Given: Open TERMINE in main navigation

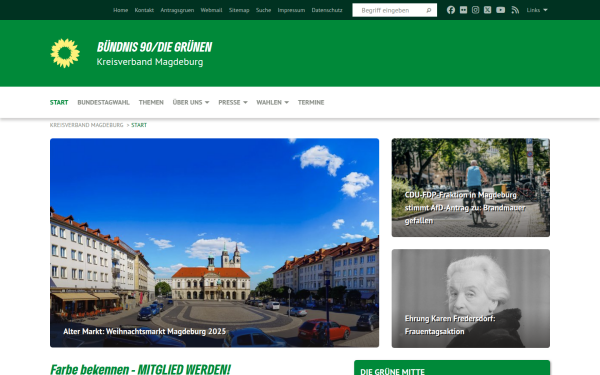Looking at the screenshot, I should (x=311, y=103).
